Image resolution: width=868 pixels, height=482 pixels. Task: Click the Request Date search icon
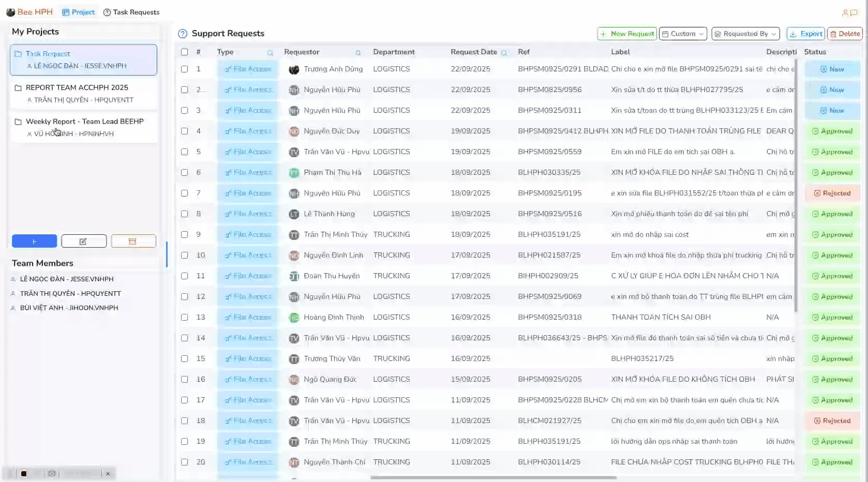[x=504, y=53]
